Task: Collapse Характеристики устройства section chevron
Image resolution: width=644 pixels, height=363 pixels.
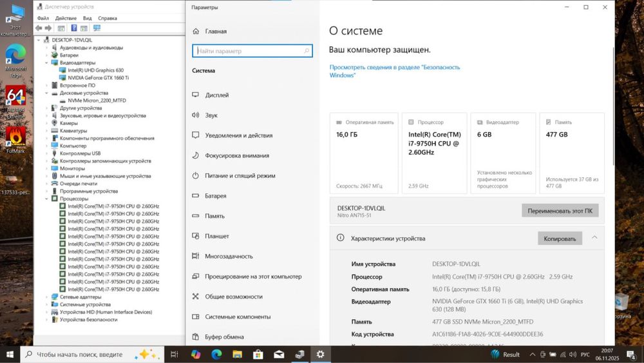Action: [594, 238]
